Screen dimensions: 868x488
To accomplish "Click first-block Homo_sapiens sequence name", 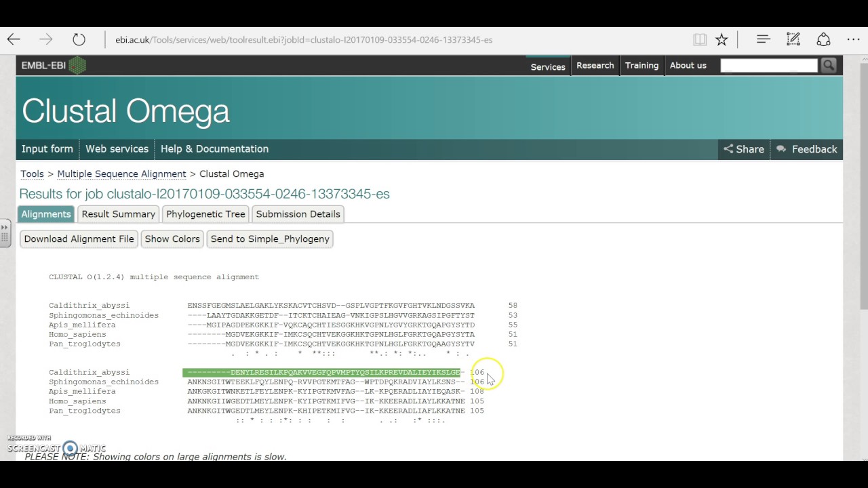I will tap(77, 334).
